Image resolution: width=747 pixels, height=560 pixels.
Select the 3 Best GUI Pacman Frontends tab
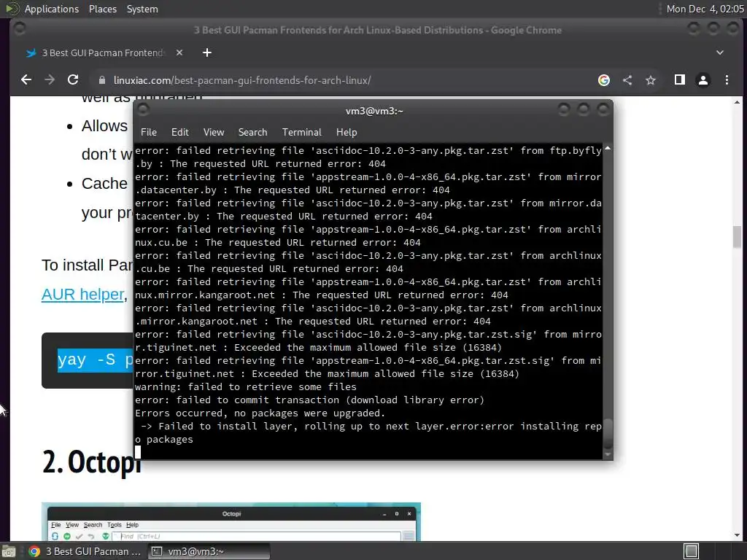(x=102, y=52)
